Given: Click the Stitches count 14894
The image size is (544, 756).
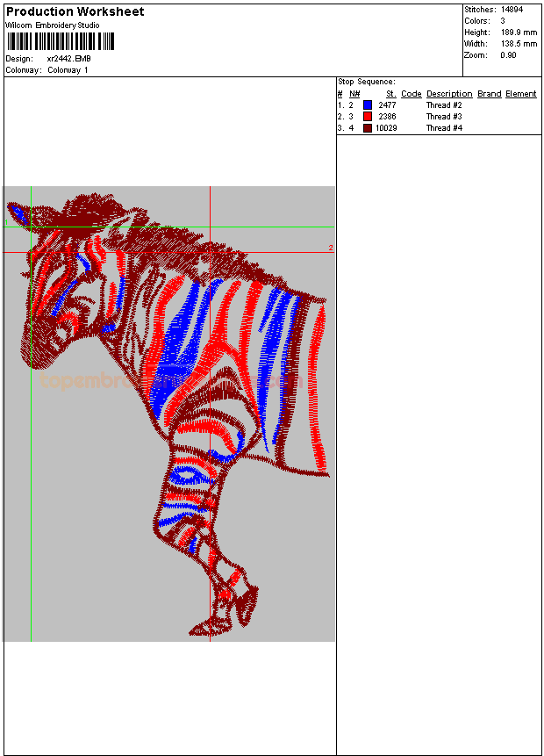Looking at the screenshot, I should (x=512, y=9).
